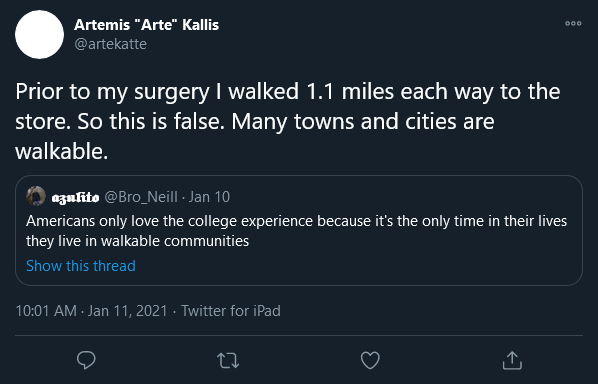Like the tweet with the heart icon

tap(370, 360)
